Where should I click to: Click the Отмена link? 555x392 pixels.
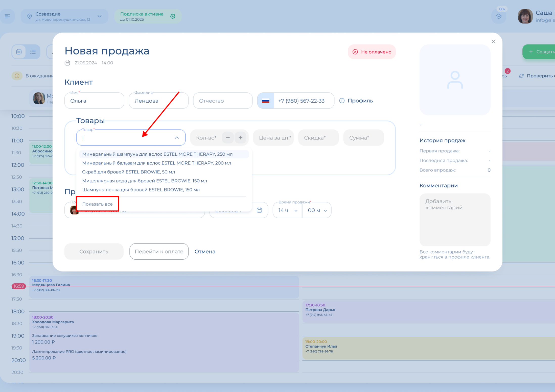[x=205, y=251]
